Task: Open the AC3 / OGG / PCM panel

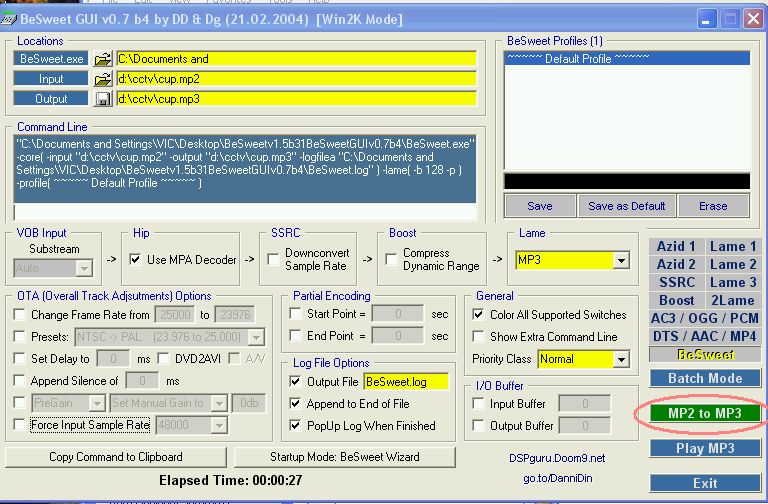Action: [705, 318]
